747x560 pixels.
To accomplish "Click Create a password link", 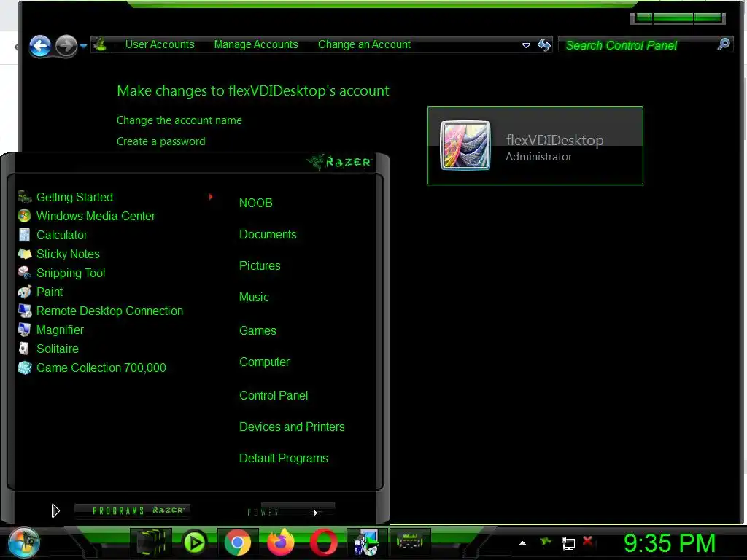I will (x=161, y=141).
